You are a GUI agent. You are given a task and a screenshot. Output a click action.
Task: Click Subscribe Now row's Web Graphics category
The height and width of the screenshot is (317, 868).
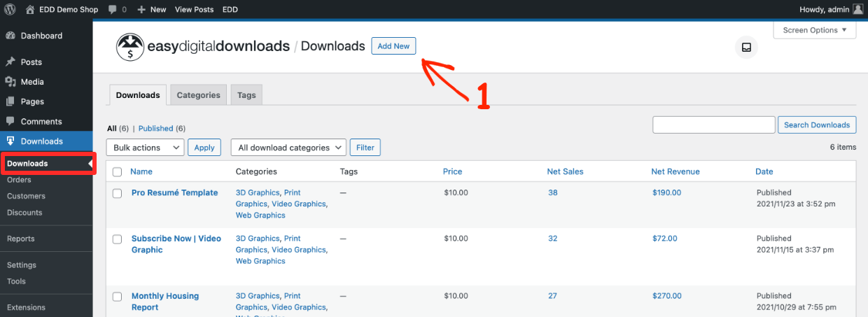click(260, 261)
